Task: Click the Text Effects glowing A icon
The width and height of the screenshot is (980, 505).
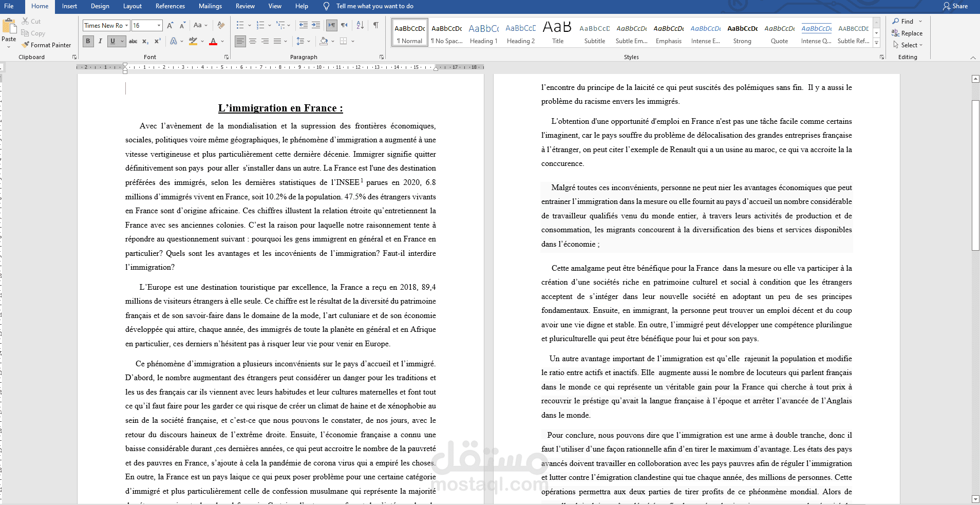Action: pyautogui.click(x=174, y=41)
